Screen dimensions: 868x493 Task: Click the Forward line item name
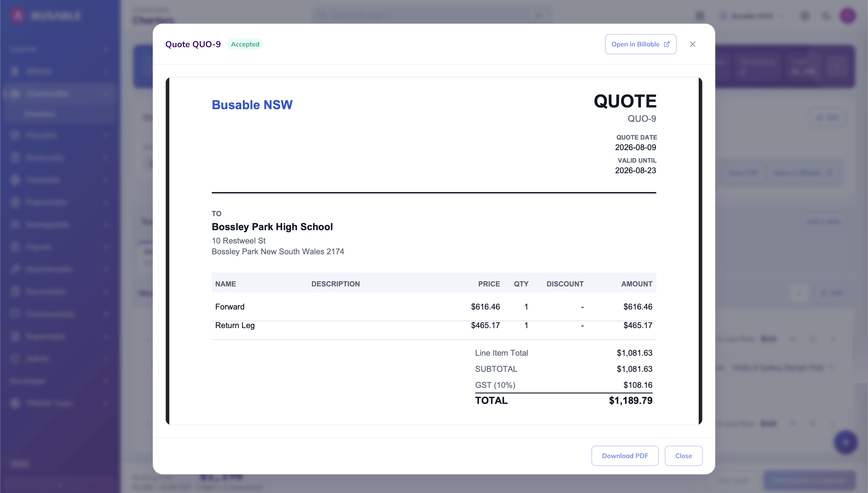click(230, 307)
